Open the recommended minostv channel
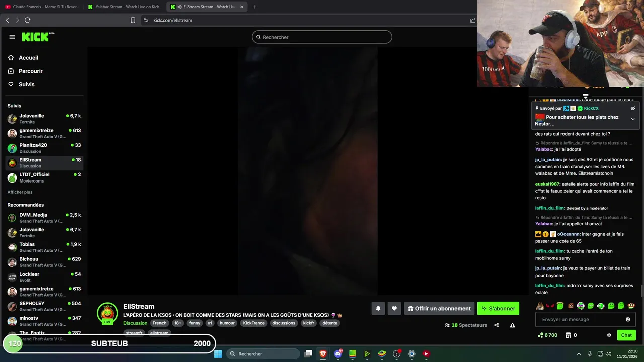 coord(44,321)
